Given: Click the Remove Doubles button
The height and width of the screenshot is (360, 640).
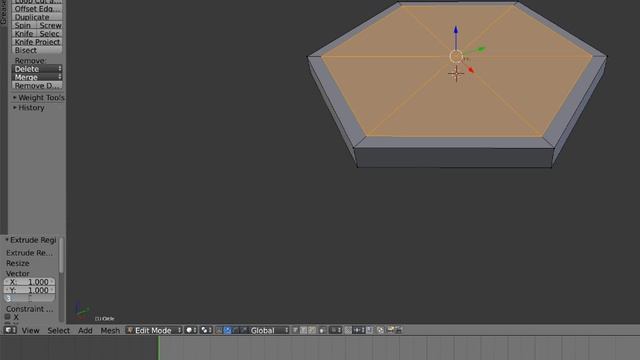Looking at the screenshot, I should pyautogui.click(x=37, y=86).
